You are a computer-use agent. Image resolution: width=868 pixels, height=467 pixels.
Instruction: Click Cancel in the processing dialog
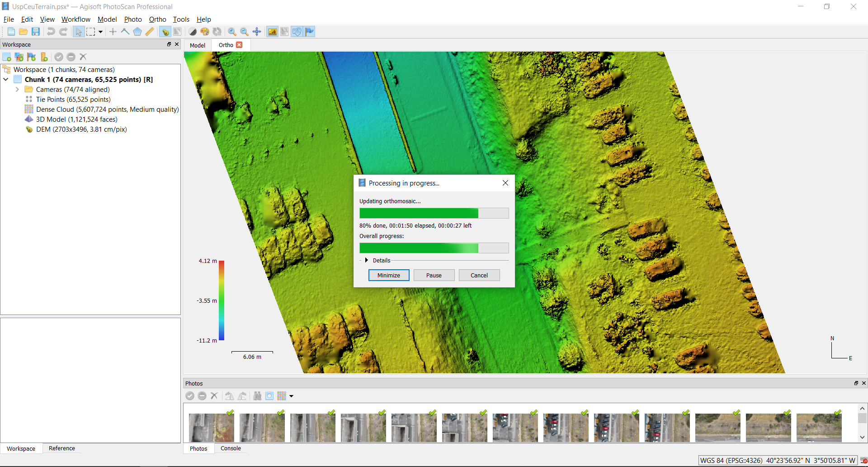[479, 275]
